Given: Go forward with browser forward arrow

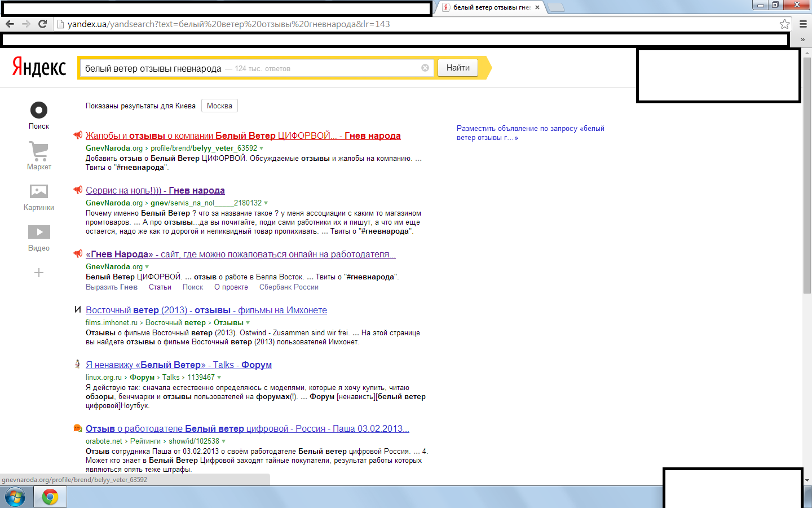Looking at the screenshot, I should tap(26, 24).
